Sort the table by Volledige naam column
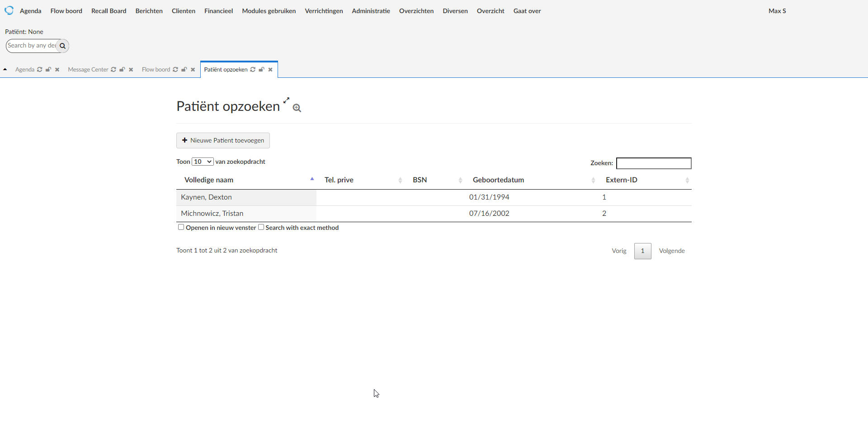This screenshot has height=424, width=868. point(209,180)
